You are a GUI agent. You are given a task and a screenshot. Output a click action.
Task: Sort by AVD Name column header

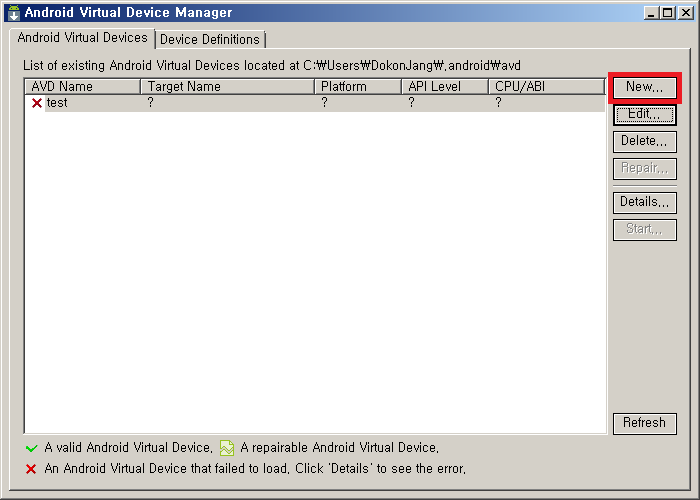point(83,87)
